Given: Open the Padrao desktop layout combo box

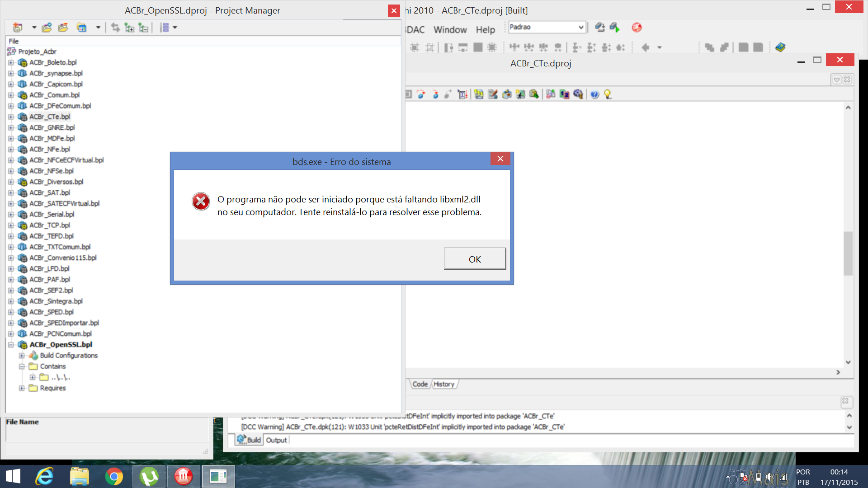Looking at the screenshot, I should [547, 27].
